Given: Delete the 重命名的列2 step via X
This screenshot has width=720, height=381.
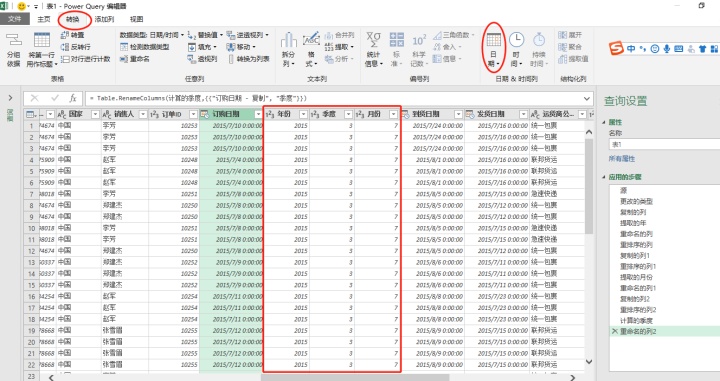Looking at the screenshot, I should point(614,331).
